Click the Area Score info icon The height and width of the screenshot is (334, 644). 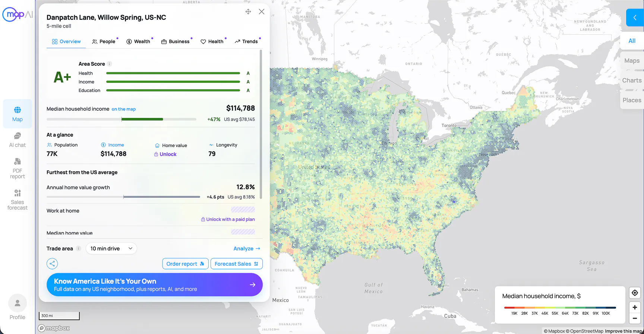point(110,64)
